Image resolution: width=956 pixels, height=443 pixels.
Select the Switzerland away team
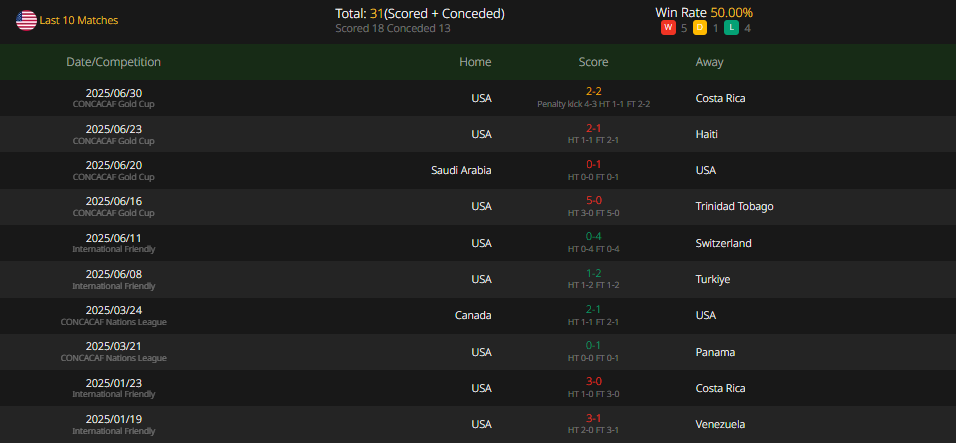[x=723, y=243]
